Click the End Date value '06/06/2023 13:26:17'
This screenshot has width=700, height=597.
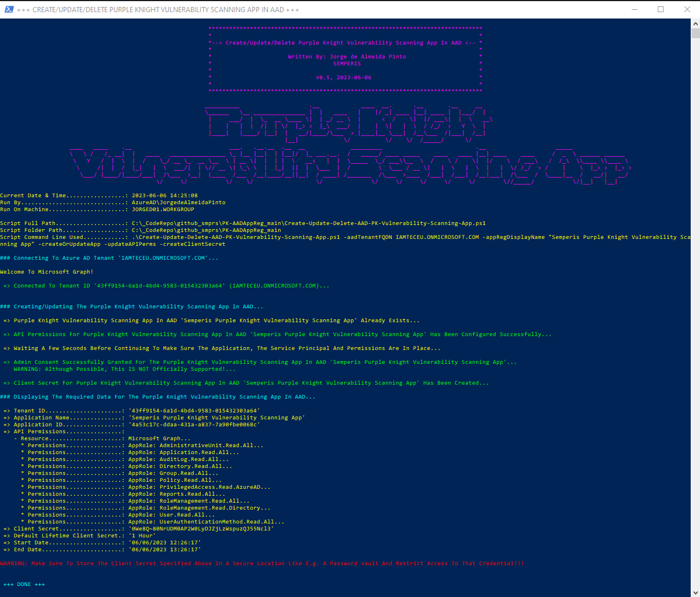pos(164,550)
